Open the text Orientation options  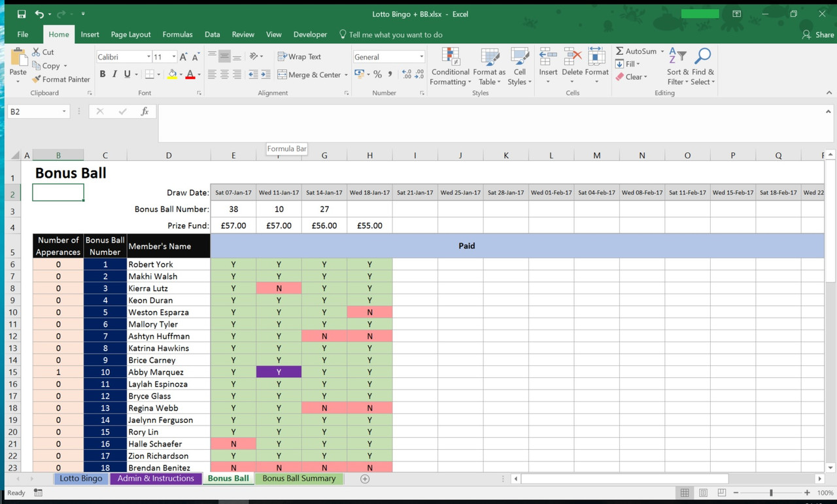pos(256,57)
